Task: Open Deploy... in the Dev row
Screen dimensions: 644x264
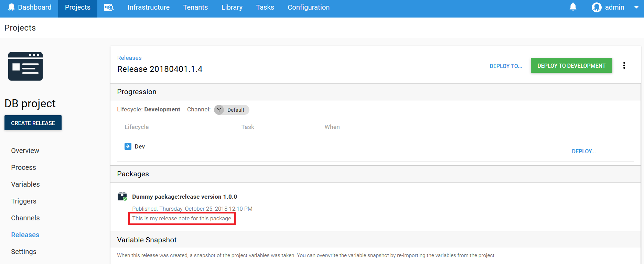Action: (x=583, y=151)
